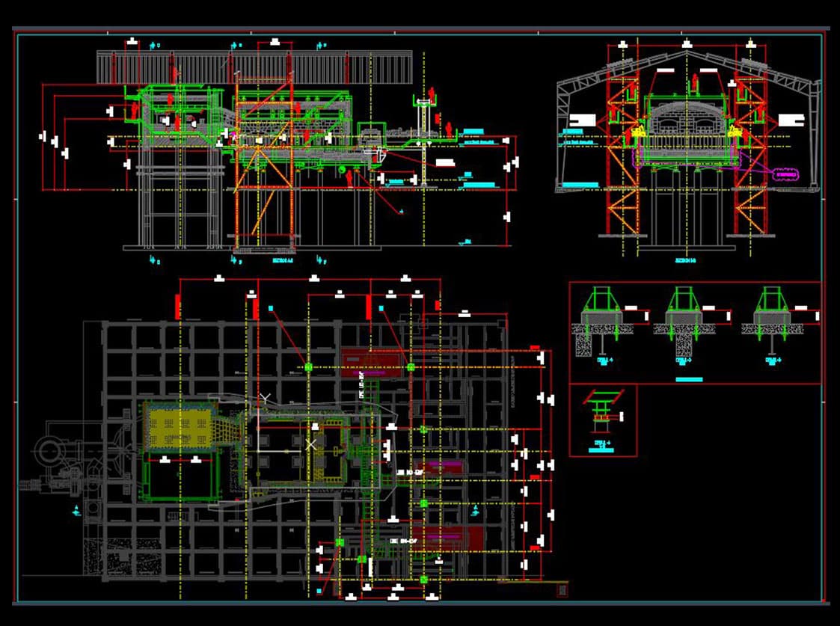Screen dimensions: 840x626
Task: Click the magenta cloud callout in right section
Action: 786,174
